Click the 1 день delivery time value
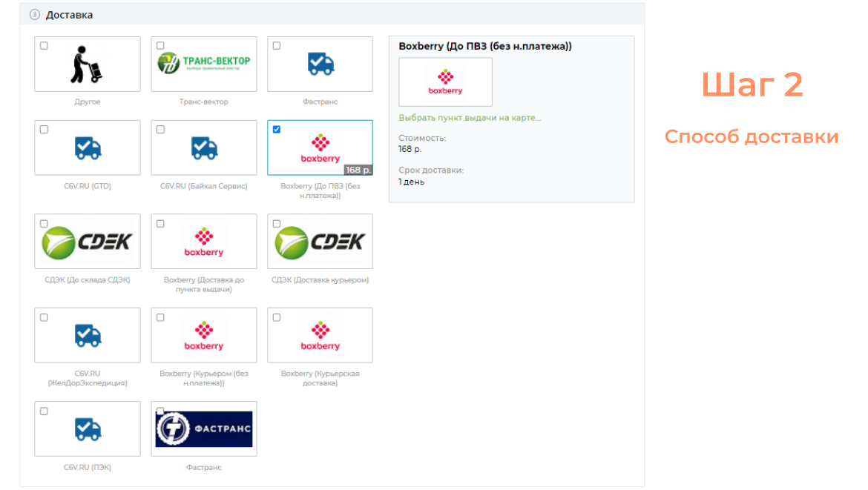868x490 pixels. pos(411,182)
